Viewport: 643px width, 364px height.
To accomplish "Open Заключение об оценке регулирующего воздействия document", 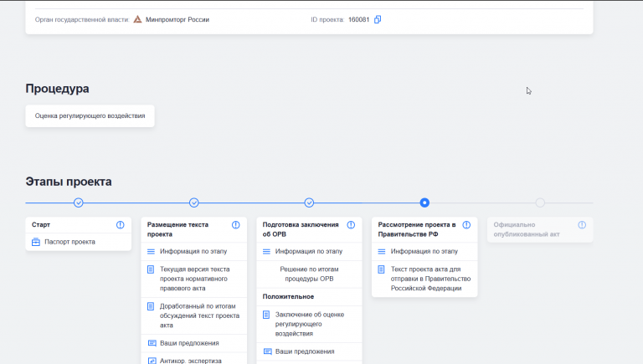I will point(309,324).
